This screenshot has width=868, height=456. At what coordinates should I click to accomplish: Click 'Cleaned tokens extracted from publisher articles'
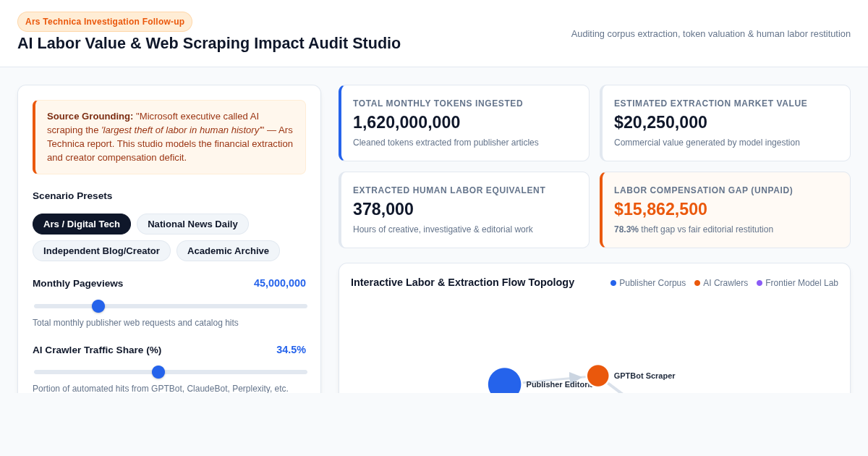coord(446,143)
